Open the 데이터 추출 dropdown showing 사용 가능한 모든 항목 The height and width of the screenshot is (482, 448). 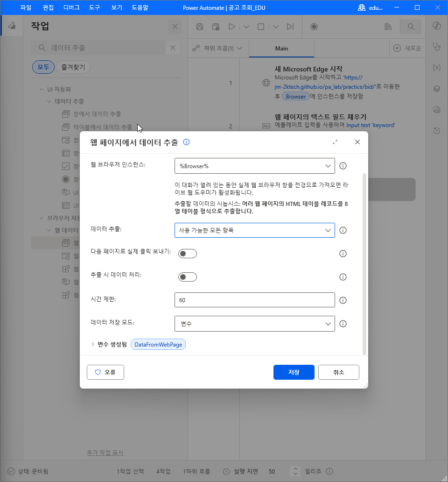[x=254, y=230]
